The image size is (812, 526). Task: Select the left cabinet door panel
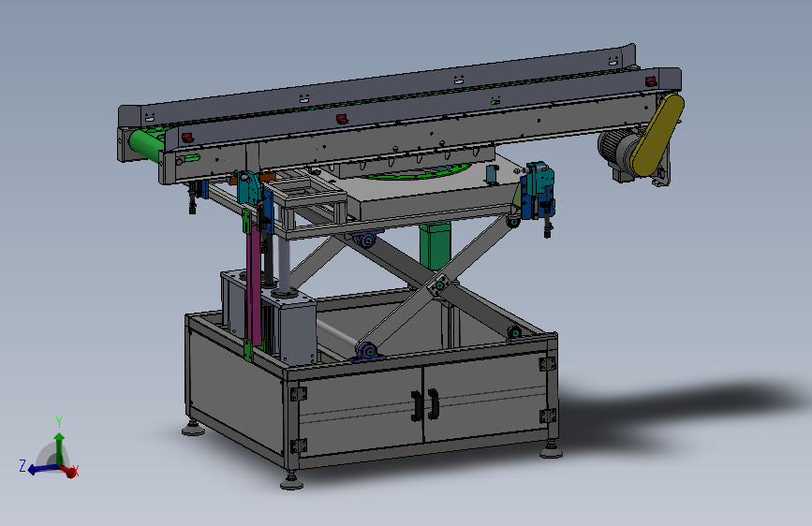coord(362,411)
